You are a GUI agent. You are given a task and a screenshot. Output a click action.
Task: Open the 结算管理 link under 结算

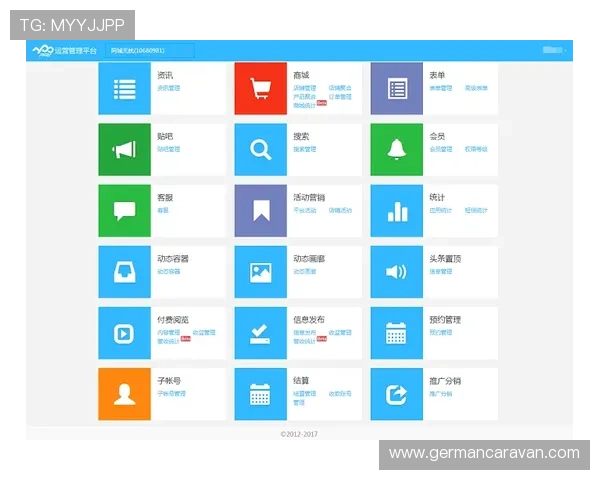[305, 394]
